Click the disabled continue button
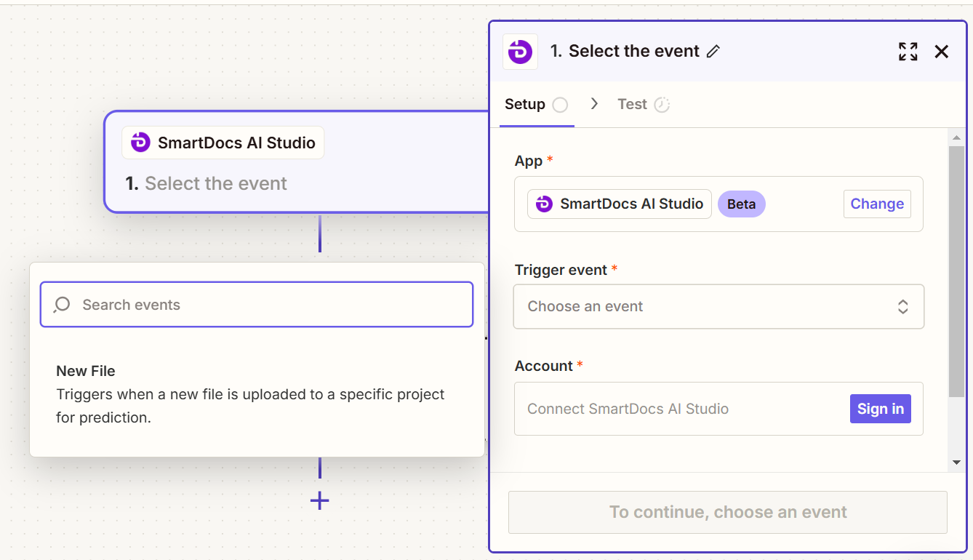973x560 pixels. click(x=727, y=512)
